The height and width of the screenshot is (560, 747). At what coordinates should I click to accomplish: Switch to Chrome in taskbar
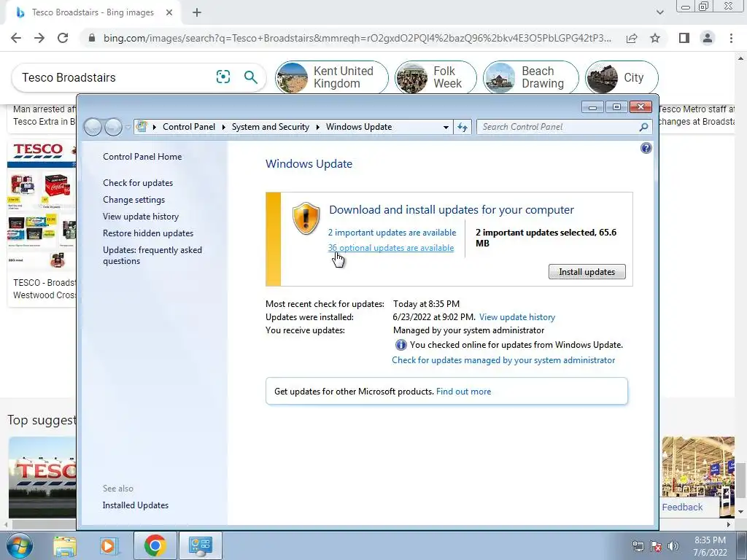pos(155,545)
